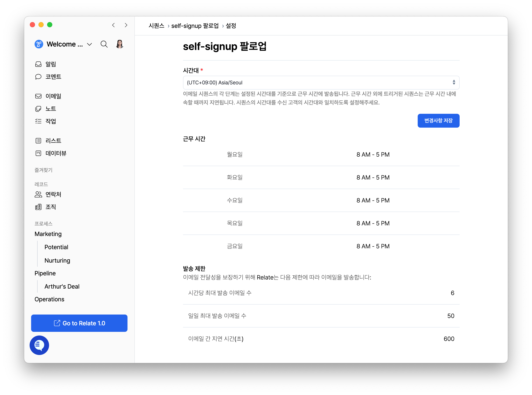
Task: Open 데이터뷰 menu label
Action: pos(56,153)
